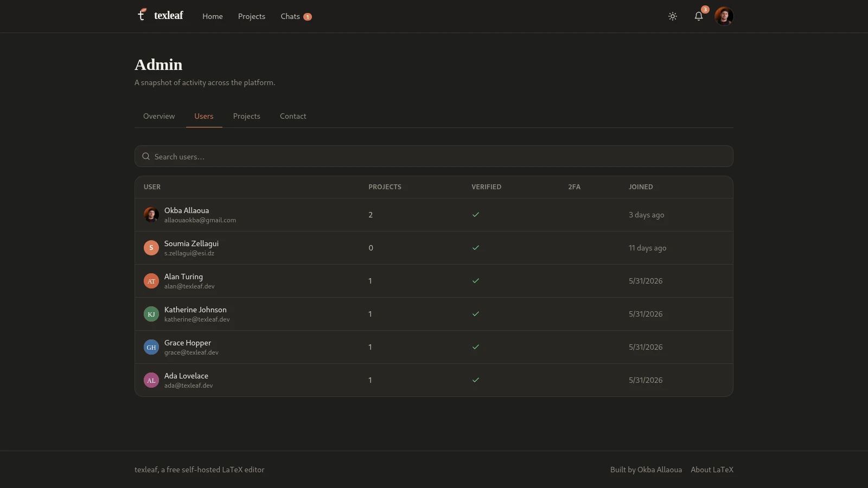The image size is (868, 488).
Task: Click the USER column header
Action: coord(152,187)
